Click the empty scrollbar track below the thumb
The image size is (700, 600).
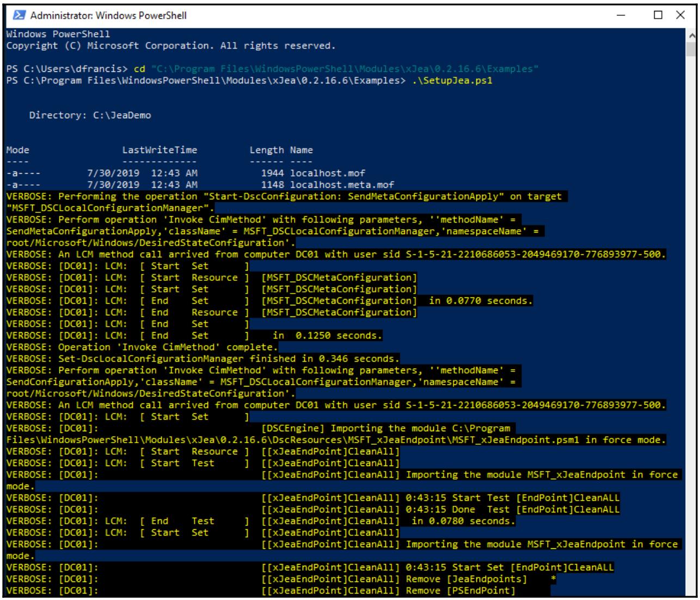click(691, 327)
